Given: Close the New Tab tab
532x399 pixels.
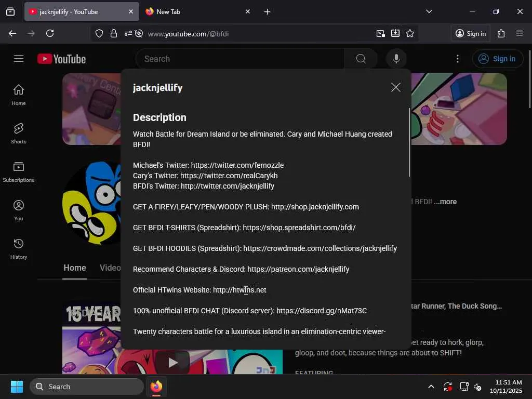Looking at the screenshot, I should coord(248,11).
